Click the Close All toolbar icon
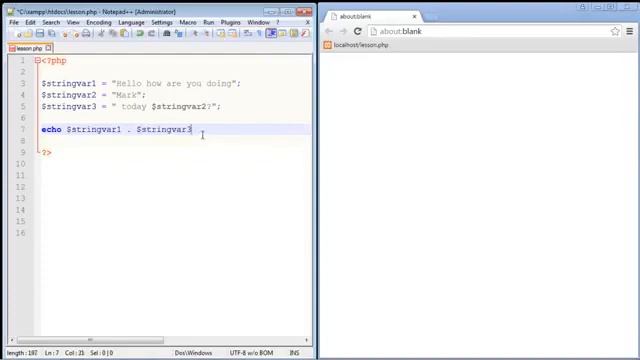This screenshot has height=360, width=640. (76, 34)
